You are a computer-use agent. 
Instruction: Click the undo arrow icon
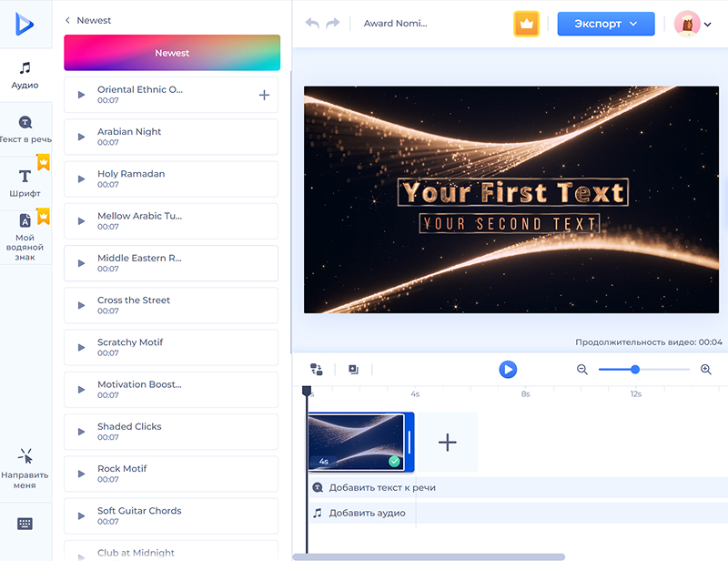[x=313, y=24]
